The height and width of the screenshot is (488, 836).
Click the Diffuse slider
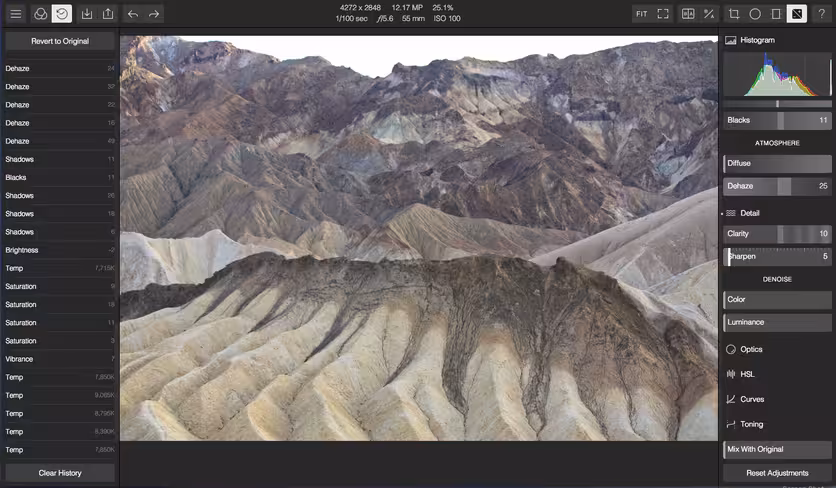point(777,163)
